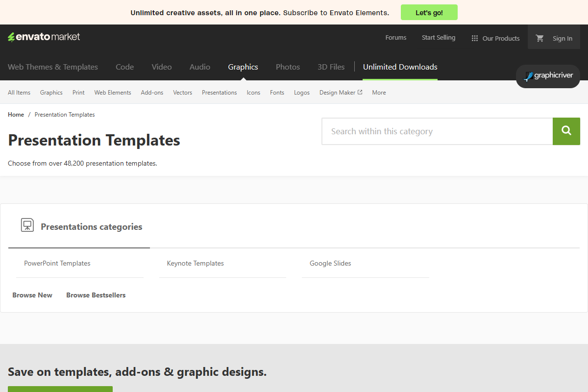The height and width of the screenshot is (392, 588).
Task: Select the Vectors category link
Action: click(x=182, y=92)
